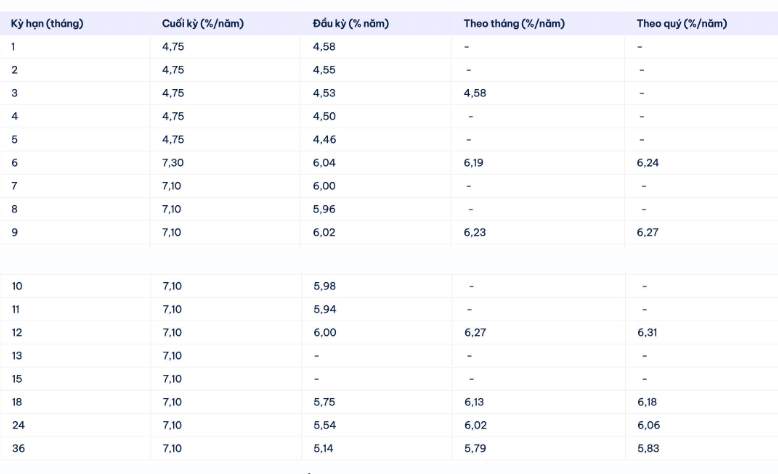Screen dimensions: 778x474
Task: Click the 5,98 rate in the 10-month row
Action: click(x=323, y=286)
